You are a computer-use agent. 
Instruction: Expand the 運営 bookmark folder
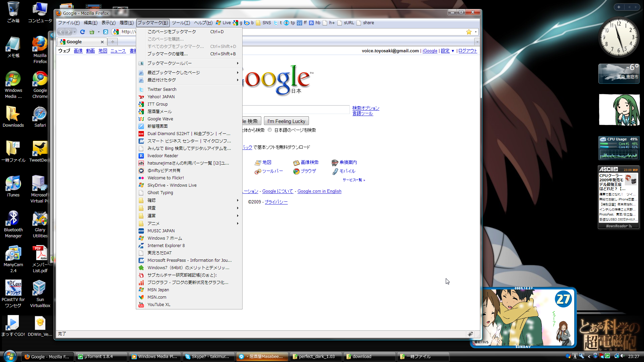click(189, 216)
